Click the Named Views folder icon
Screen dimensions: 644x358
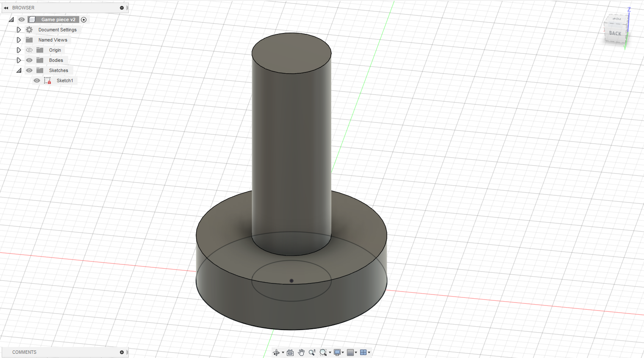tap(29, 40)
